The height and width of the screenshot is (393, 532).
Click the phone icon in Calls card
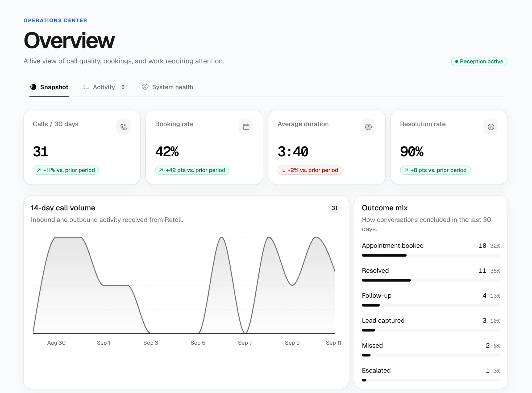[x=123, y=127]
